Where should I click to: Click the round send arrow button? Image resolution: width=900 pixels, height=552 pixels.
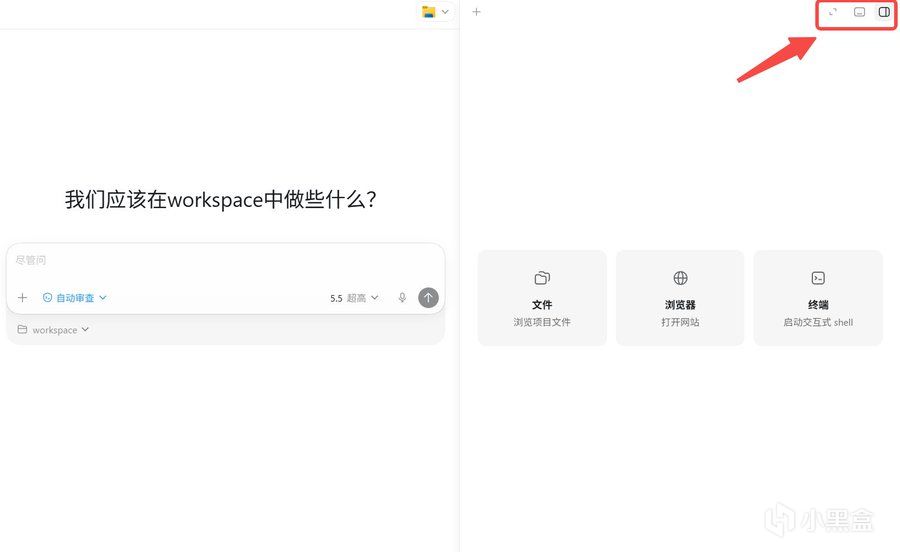click(x=428, y=297)
